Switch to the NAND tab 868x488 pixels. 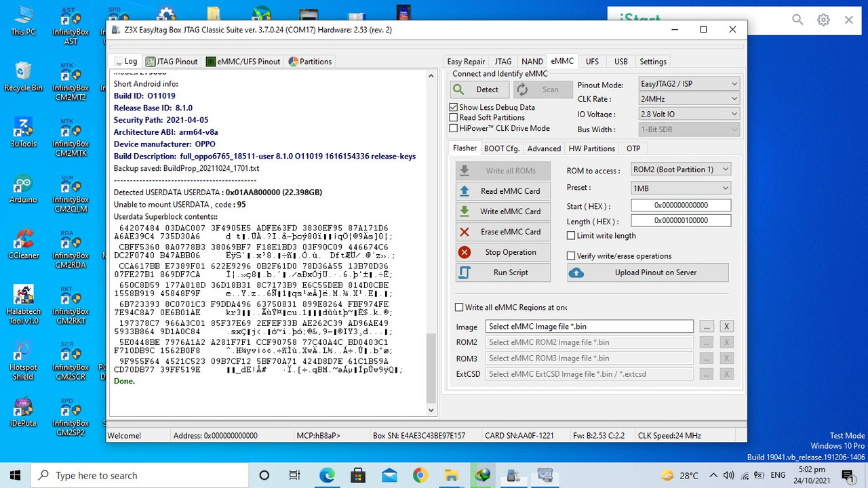pos(532,62)
